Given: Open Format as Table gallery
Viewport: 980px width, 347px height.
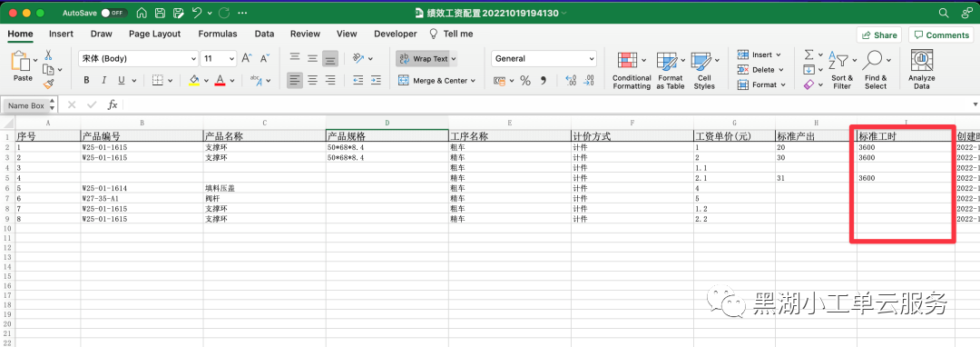Looking at the screenshot, I should click(x=670, y=70).
